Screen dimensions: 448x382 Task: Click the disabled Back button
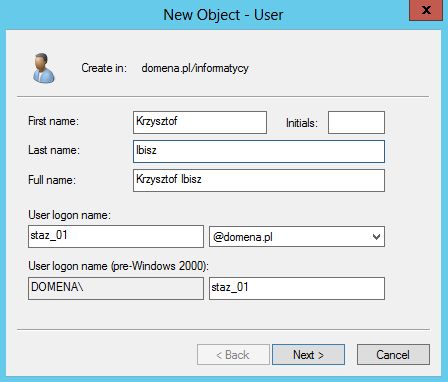(233, 355)
